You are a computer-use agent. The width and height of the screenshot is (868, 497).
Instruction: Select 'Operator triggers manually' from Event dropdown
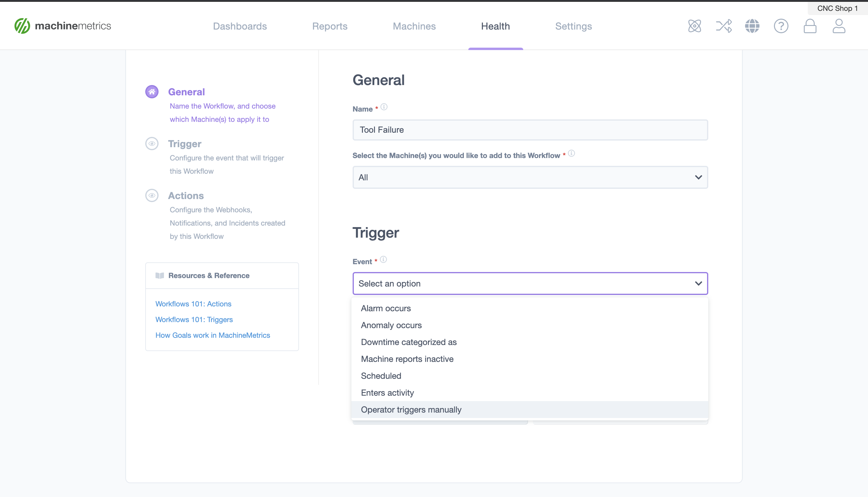(411, 409)
